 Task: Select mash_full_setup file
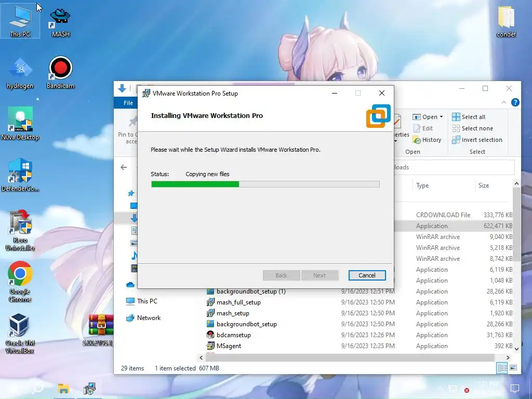click(233, 302)
